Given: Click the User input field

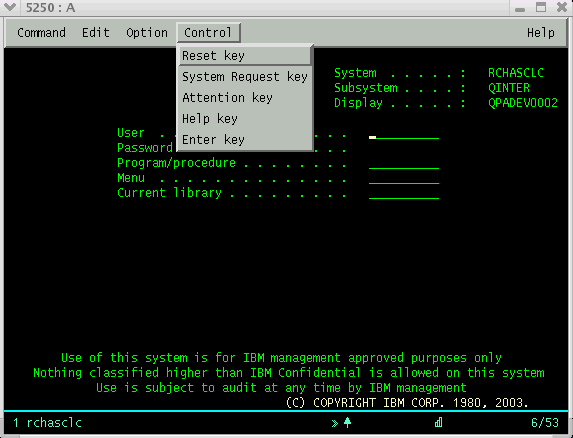Looking at the screenshot, I should (x=404, y=134).
